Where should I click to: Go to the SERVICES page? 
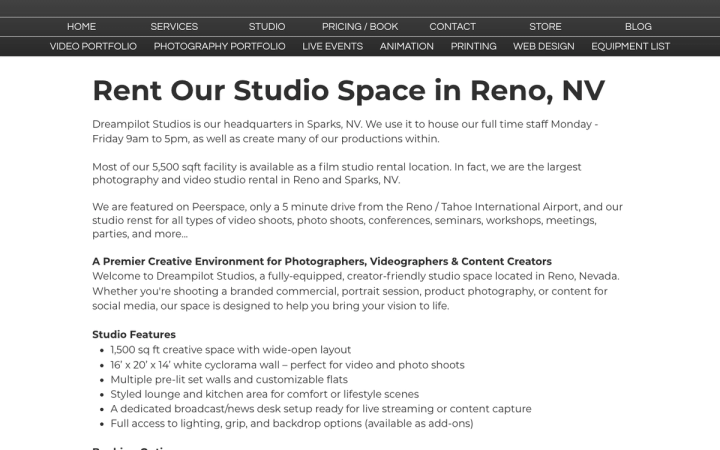pyautogui.click(x=174, y=27)
